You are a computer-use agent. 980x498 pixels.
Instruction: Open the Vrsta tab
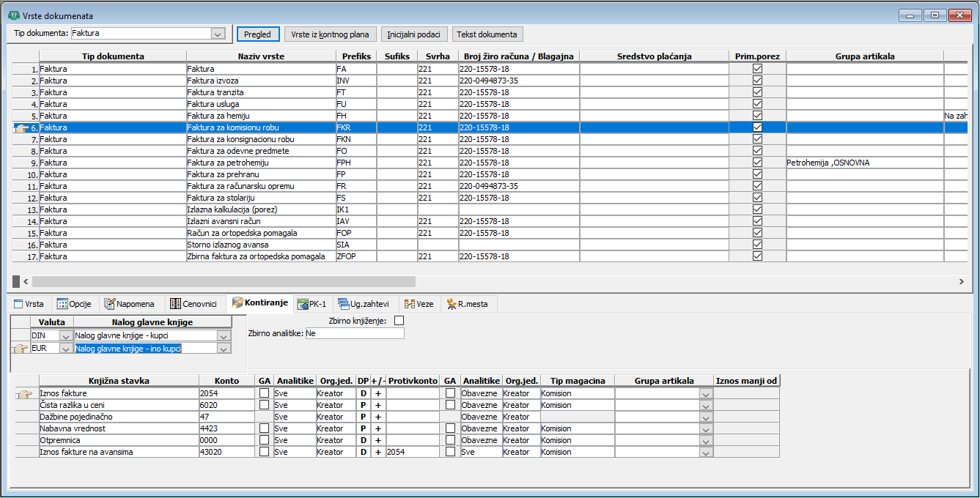point(29,304)
